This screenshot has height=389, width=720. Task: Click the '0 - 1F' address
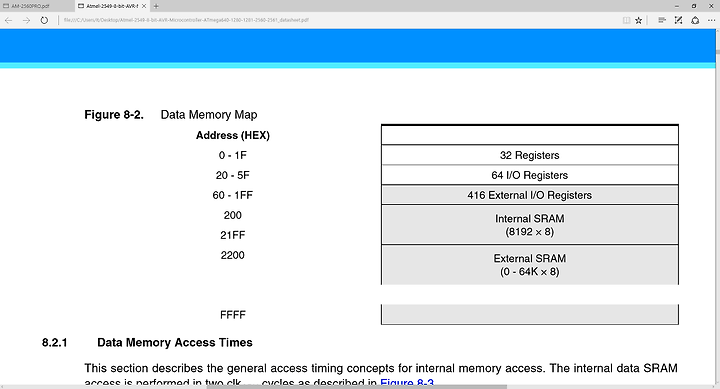[232, 155]
